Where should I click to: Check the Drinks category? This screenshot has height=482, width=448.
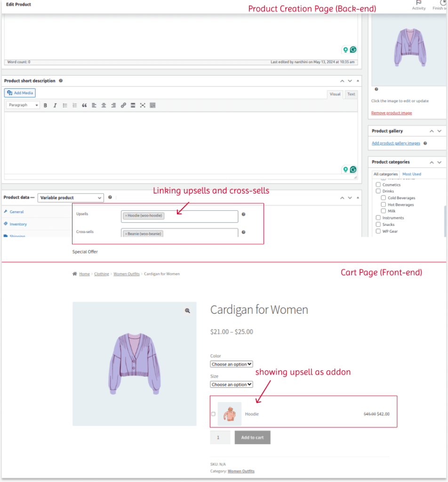click(378, 191)
